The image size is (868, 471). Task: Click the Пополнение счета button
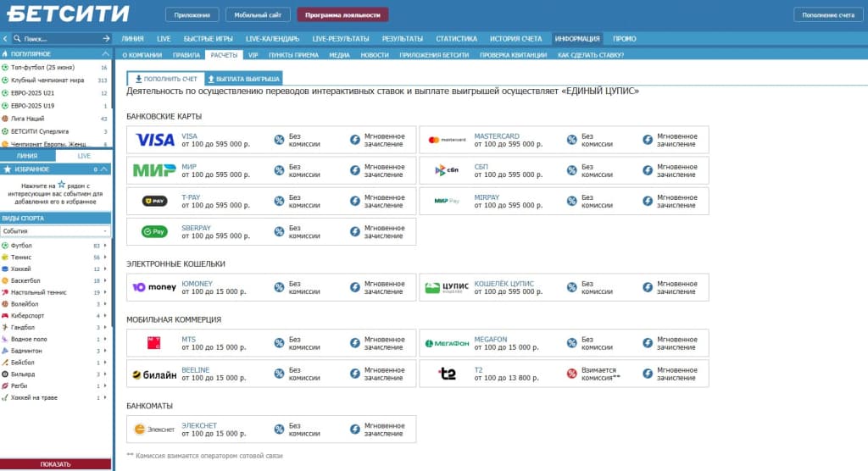point(828,15)
